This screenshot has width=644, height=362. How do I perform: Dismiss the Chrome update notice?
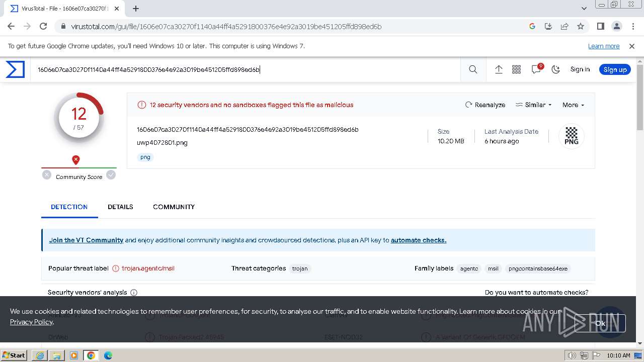pyautogui.click(x=632, y=46)
